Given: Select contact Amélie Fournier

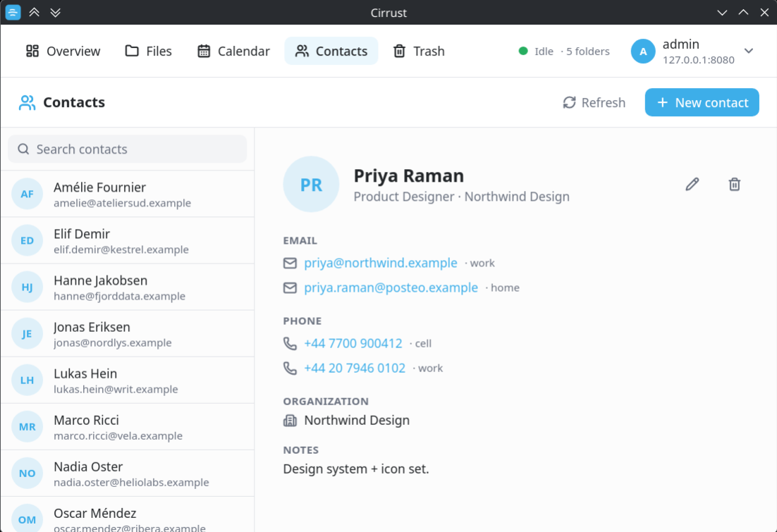Looking at the screenshot, I should click(x=128, y=194).
